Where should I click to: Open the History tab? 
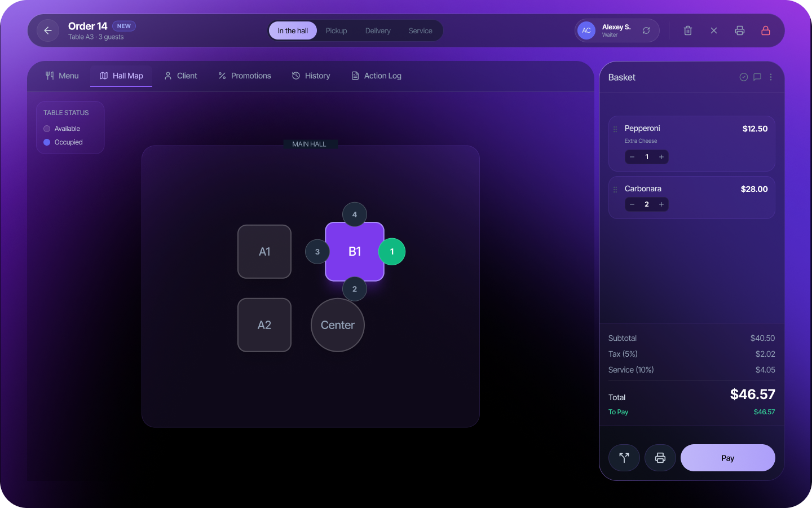coord(311,76)
